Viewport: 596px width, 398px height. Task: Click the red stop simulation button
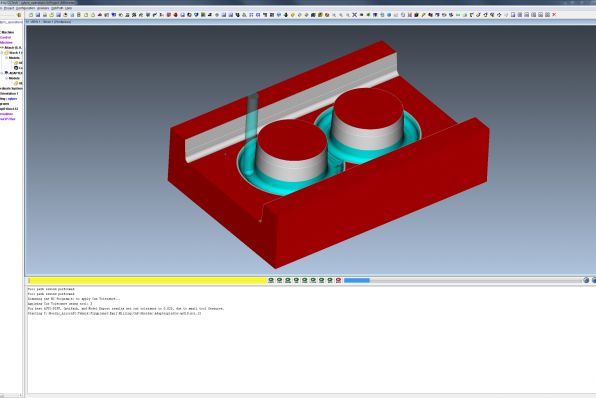pyautogui.click(x=338, y=280)
